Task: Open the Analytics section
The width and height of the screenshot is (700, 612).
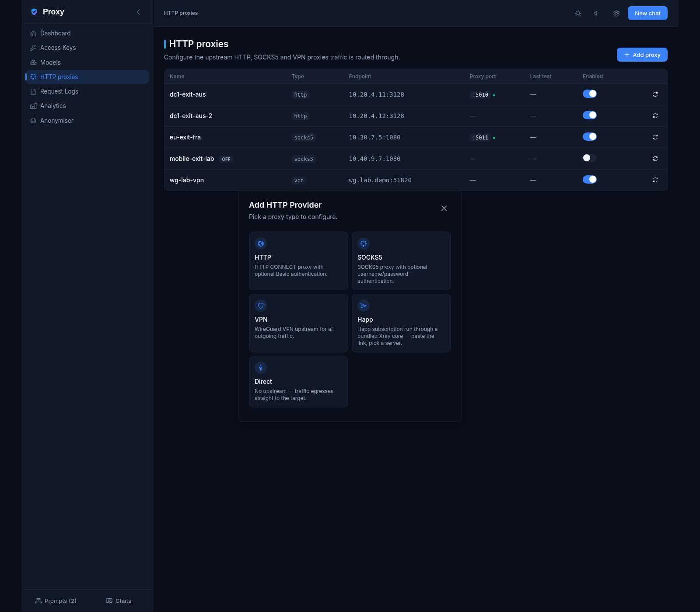Action: pos(87,106)
